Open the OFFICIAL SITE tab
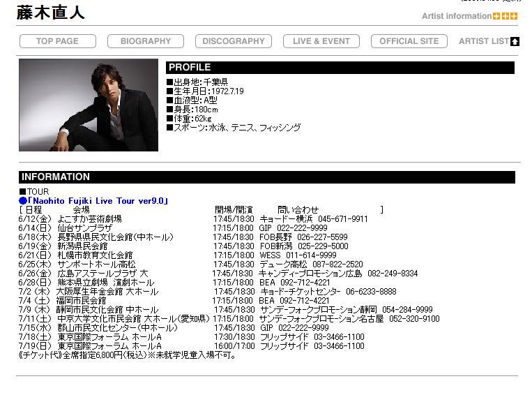This screenshot has width=532, height=395. 409,41
